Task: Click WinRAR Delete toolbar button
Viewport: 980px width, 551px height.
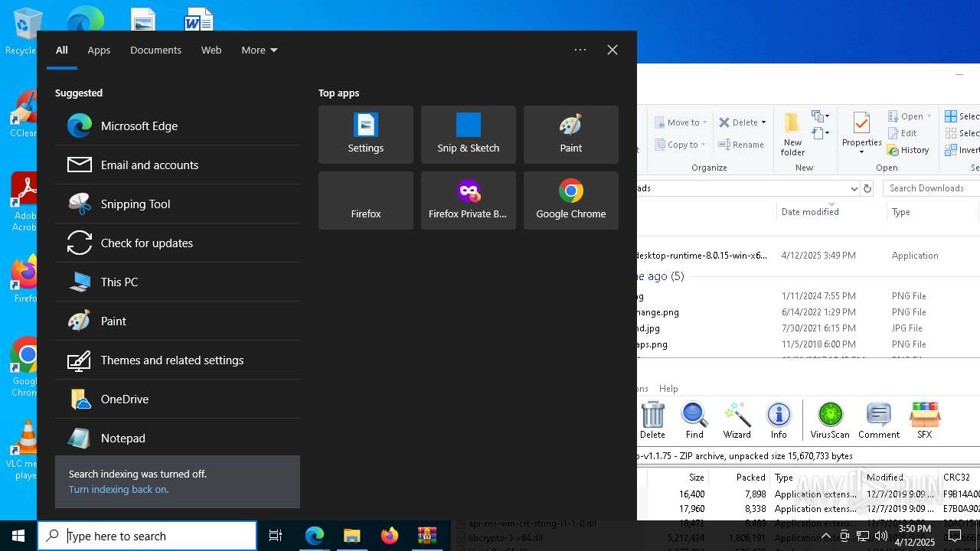Action: (652, 420)
